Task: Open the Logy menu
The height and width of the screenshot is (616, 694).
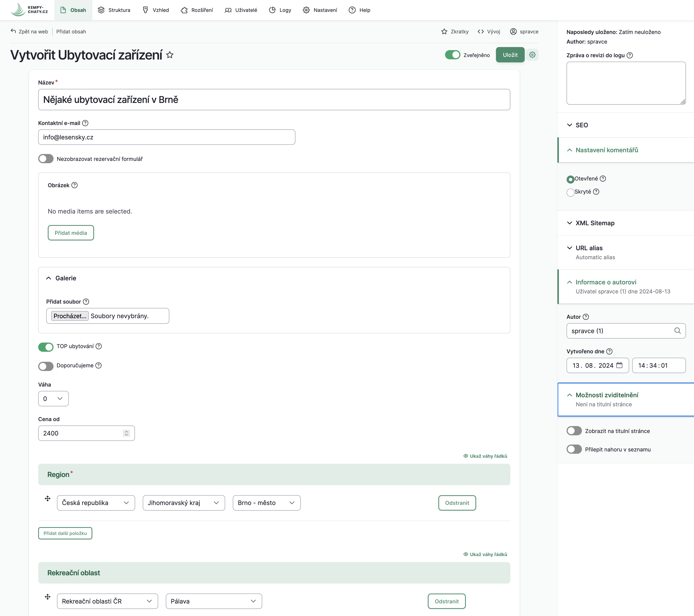Action: (280, 10)
